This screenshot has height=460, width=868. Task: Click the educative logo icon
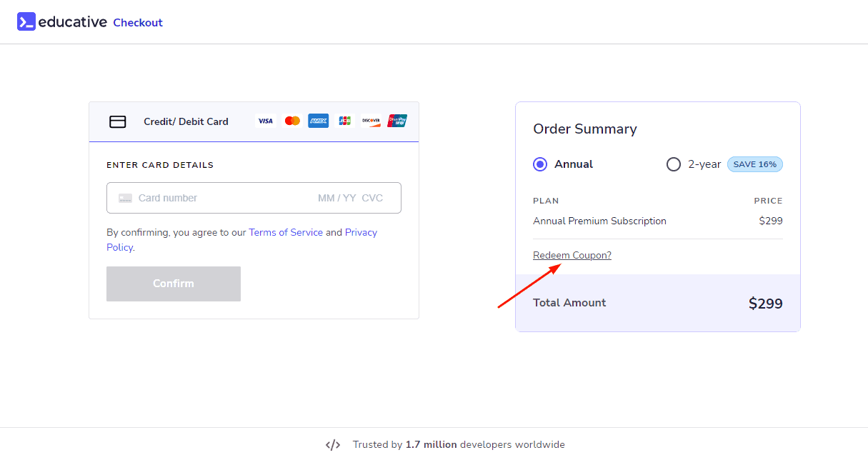[26, 22]
